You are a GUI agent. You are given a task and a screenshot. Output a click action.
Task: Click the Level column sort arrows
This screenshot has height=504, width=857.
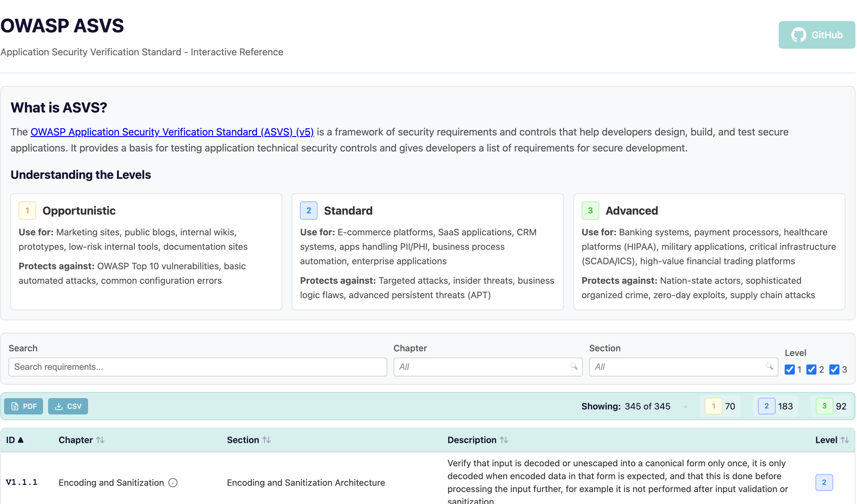pos(845,440)
